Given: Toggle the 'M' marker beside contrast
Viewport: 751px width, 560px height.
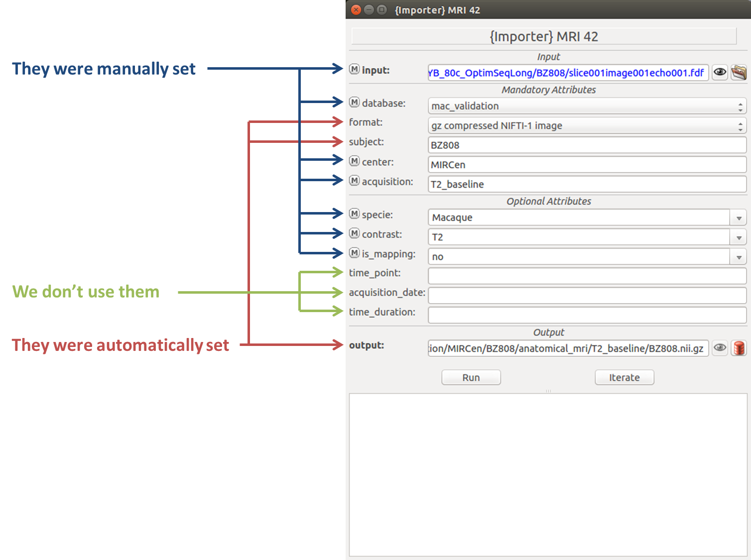Looking at the screenshot, I should [354, 233].
